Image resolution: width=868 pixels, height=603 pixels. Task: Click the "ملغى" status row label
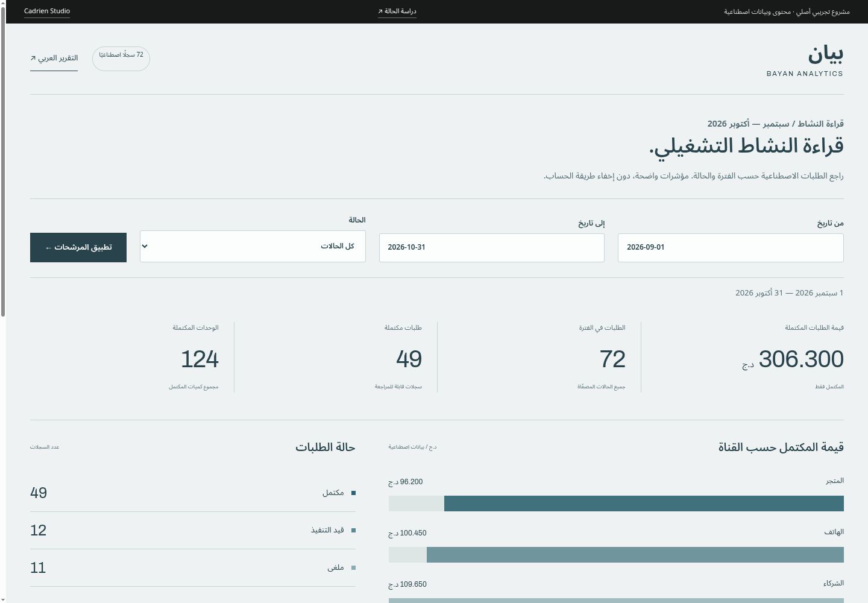coord(336,568)
